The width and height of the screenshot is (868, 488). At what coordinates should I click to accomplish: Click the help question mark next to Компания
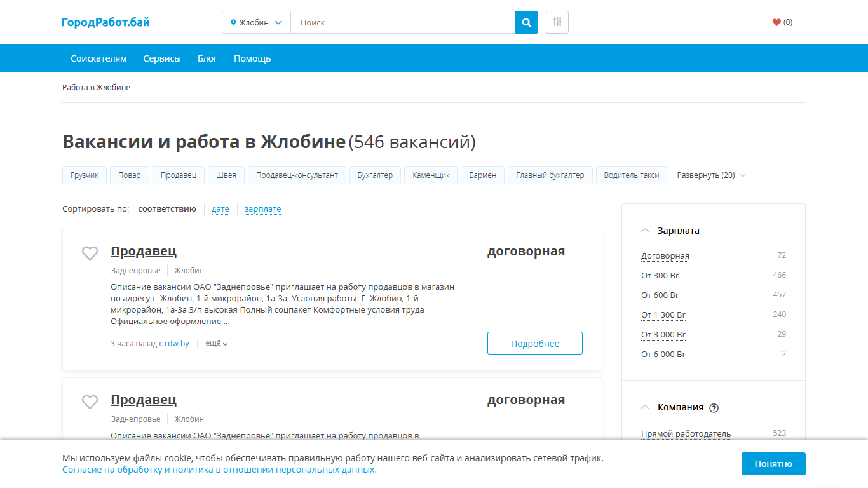714,408
